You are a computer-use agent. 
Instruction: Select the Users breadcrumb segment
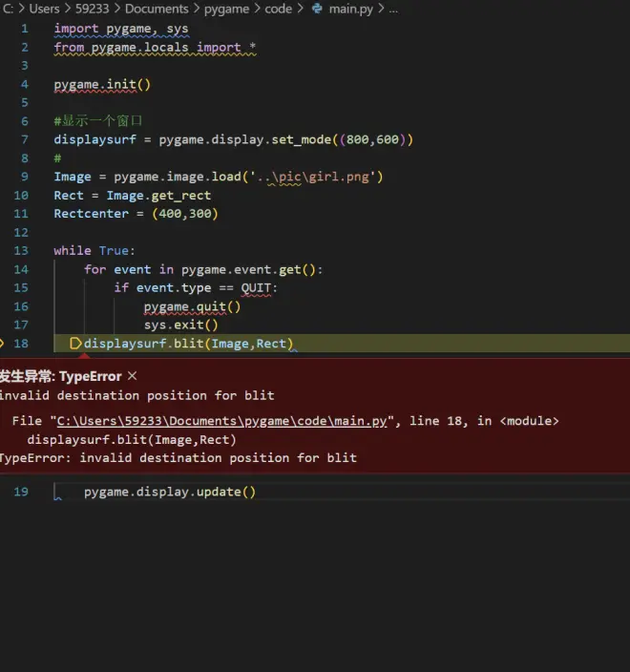[x=44, y=9]
